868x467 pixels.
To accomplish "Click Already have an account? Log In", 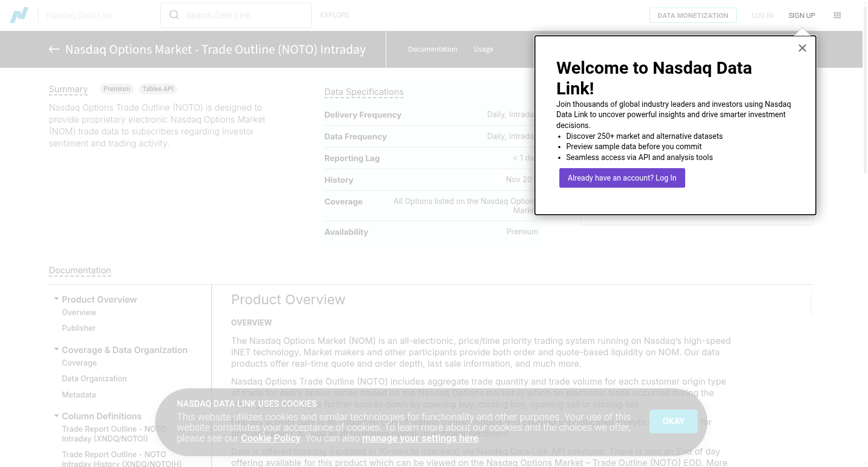I will [x=622, y=178].
